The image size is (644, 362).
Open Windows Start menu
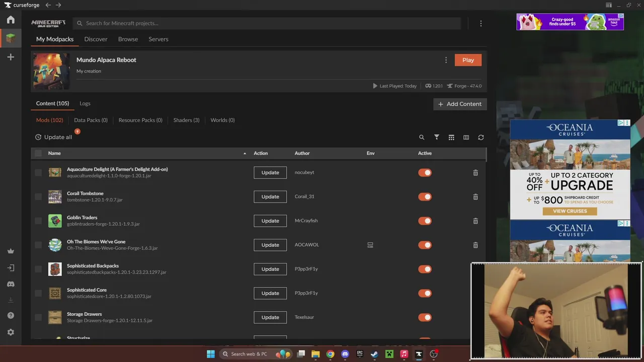[210, 354]
